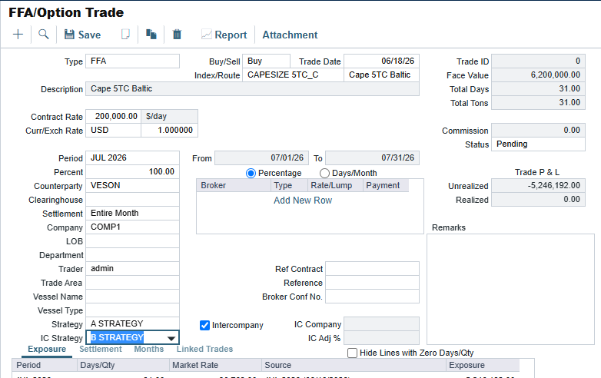Switch to the Exposure tab

pyautogui.click(x=47, y=349)
